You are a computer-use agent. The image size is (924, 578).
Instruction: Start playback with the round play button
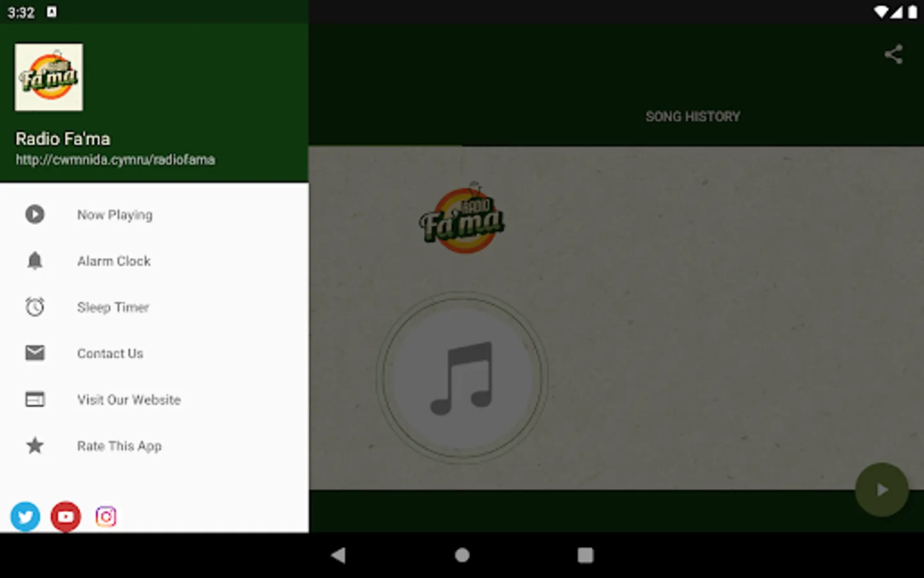tap(882, 489)
